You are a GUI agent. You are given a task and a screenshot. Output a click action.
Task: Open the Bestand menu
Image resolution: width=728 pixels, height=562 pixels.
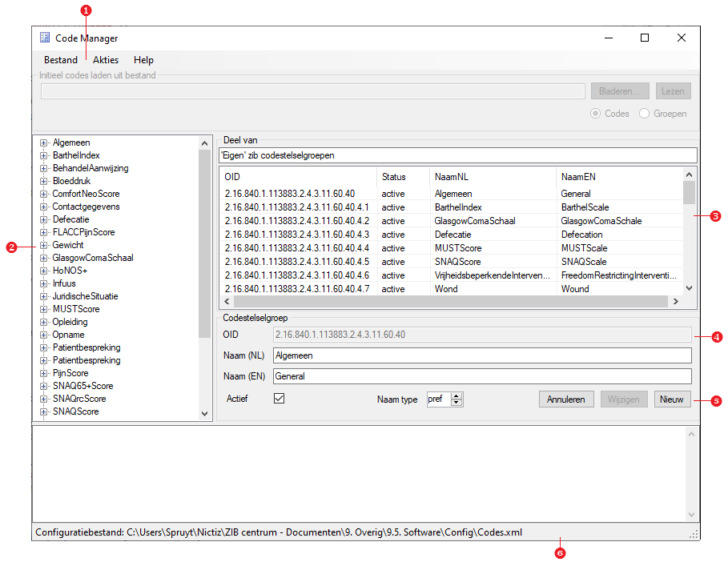(61, 60)
